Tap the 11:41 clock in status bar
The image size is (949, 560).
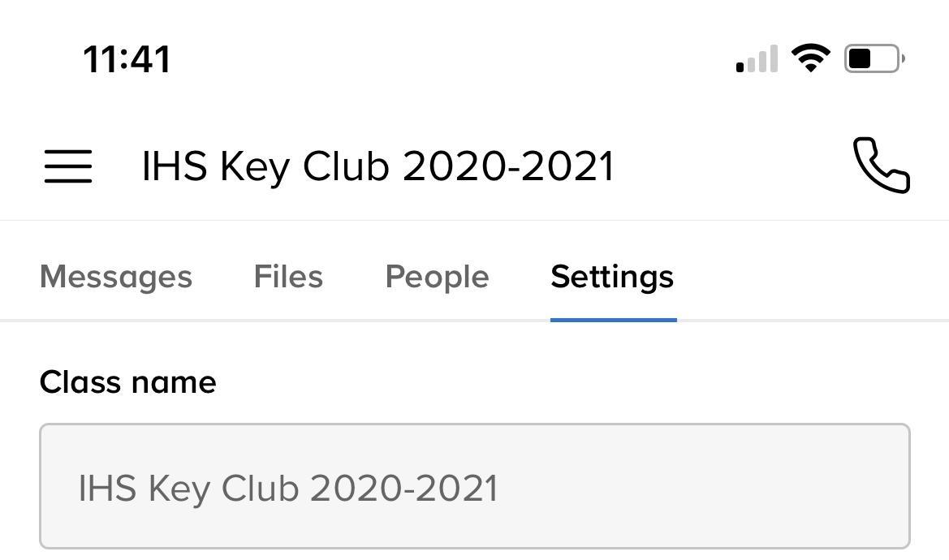pyautogui.click(x=127, y=59)
